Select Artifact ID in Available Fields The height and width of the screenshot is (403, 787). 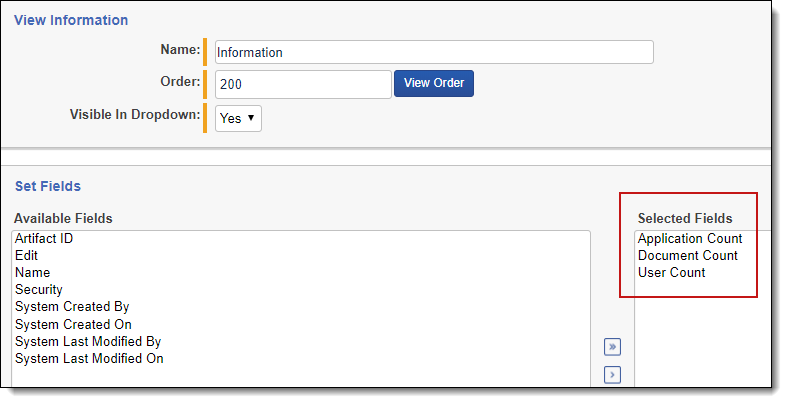pyautogui.click(x=44, y=238)
